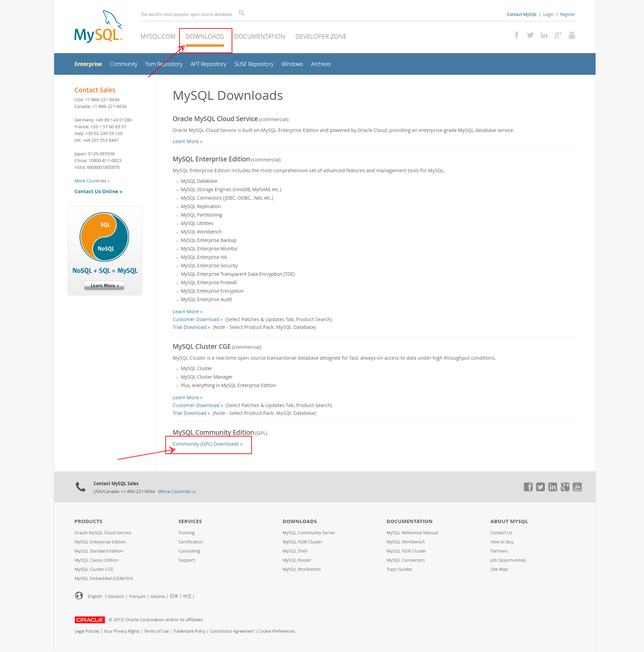
Task: Click Trial Download under MySQL Cluster CGE
Action: pyautogui.click(x=191, y=413)
